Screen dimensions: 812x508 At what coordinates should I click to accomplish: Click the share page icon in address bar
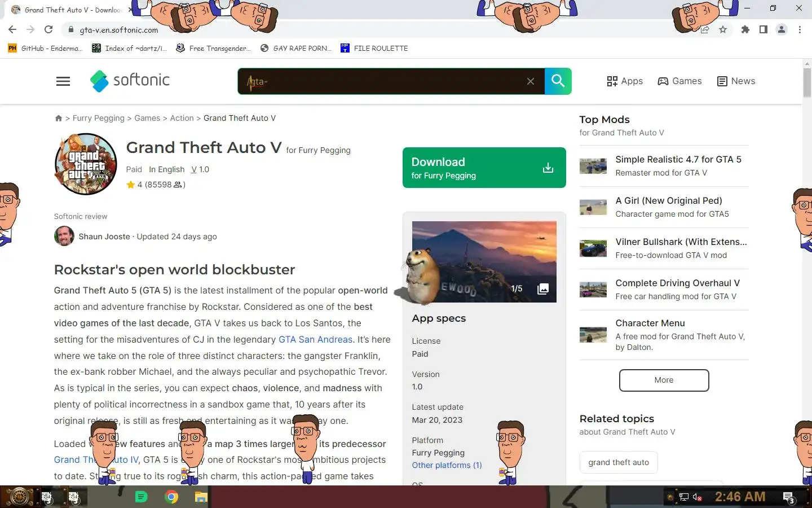[705, 29]
